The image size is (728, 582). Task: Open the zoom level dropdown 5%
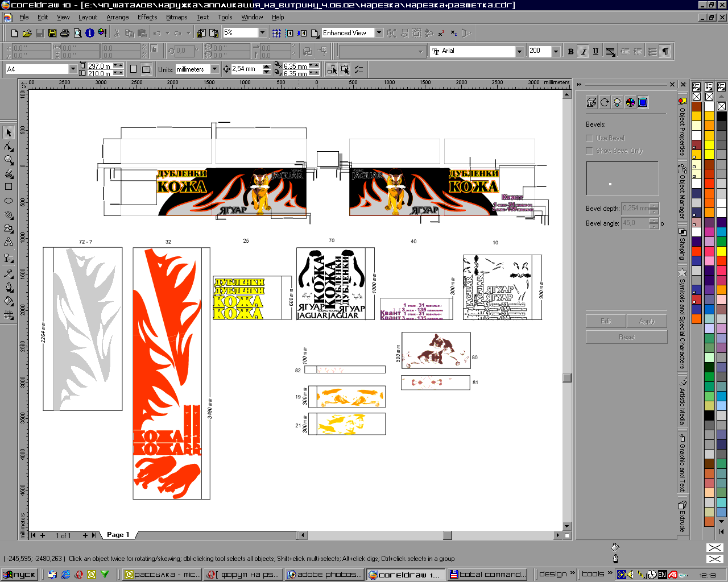click(x=262, y=33)
